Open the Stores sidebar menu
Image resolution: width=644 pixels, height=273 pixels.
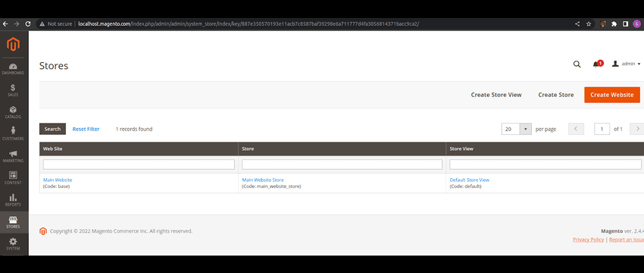(x=13, y=222)
